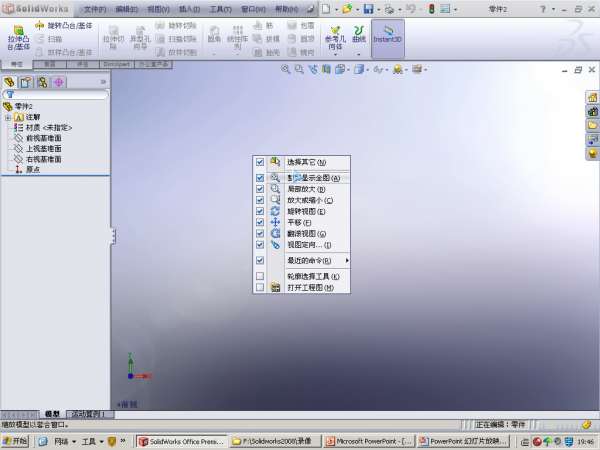Open the 工具(T) menu
The image size is (600, 450).
pos(220,9)
